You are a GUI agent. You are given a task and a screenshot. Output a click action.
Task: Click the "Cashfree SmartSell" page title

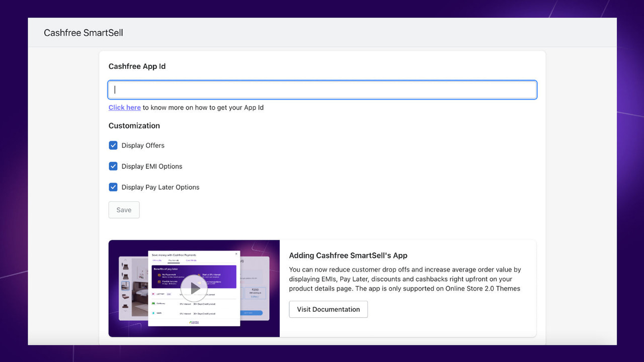(83, 32)
